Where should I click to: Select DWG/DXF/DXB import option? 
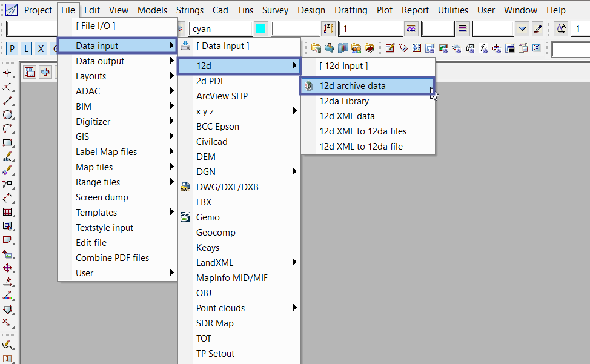[227, 187]
